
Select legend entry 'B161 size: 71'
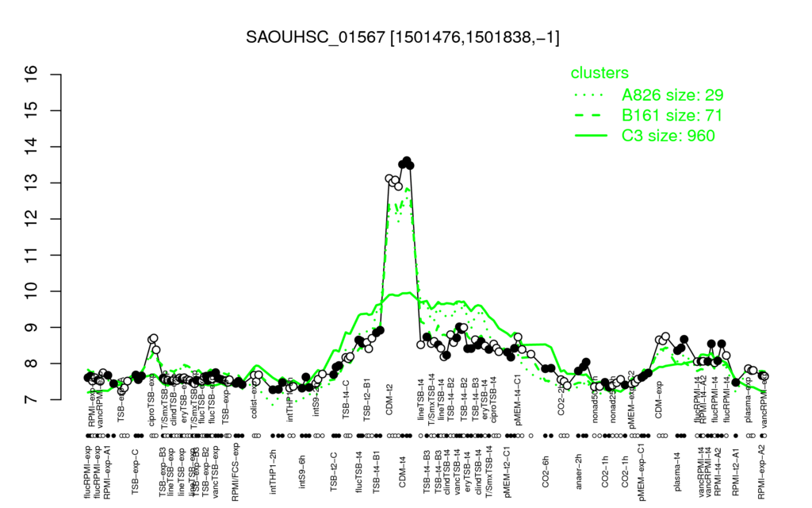[x=672, y=115]
